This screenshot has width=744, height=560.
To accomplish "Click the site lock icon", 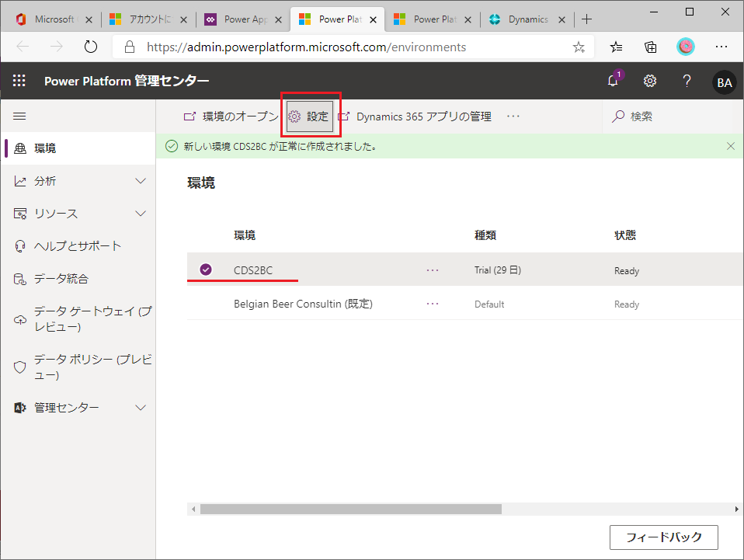I will click(x=130, y=47).
